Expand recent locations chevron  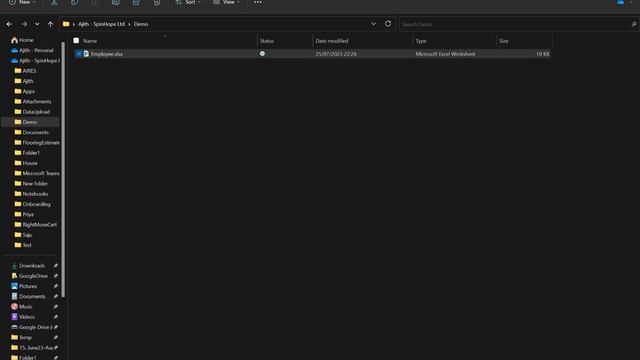pyautogui.click(x=37, y=24)
